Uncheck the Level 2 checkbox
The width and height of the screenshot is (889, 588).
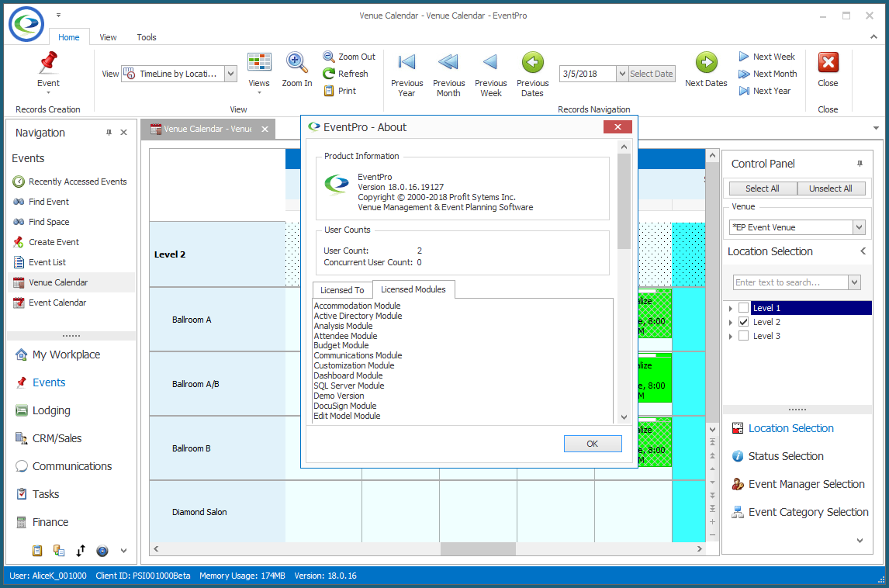[743, 322]
